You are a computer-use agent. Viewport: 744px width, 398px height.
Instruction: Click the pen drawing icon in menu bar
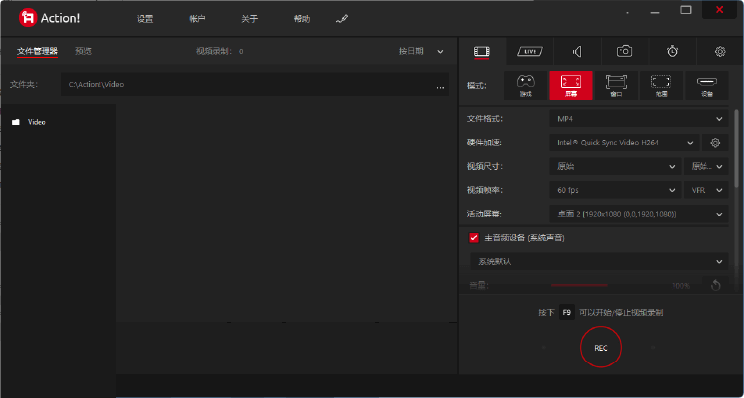point(342,19)
